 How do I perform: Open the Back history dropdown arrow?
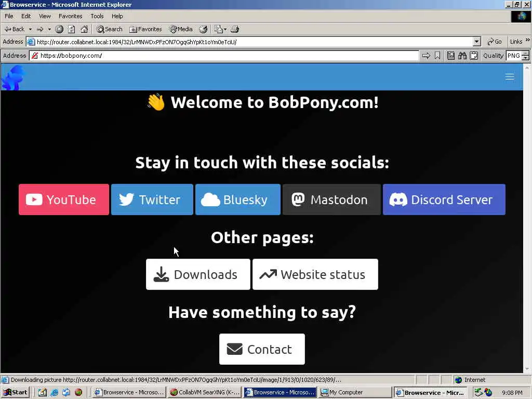point(30,29)
